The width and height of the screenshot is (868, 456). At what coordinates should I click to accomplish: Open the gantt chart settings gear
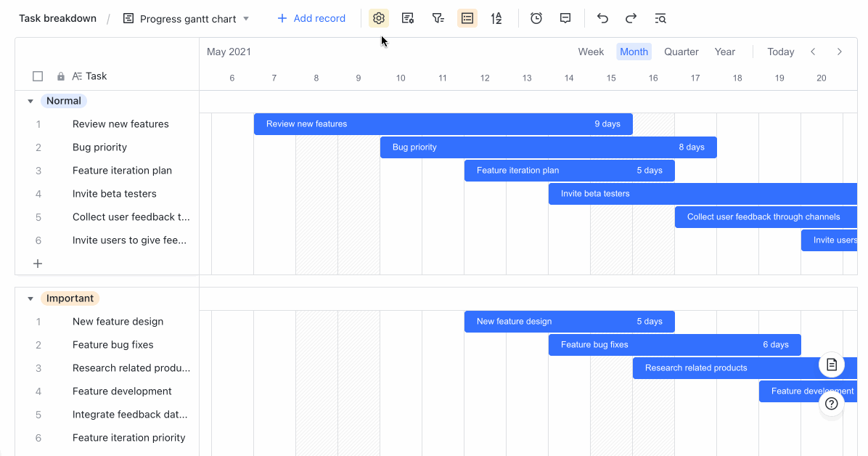coord(378,18)
